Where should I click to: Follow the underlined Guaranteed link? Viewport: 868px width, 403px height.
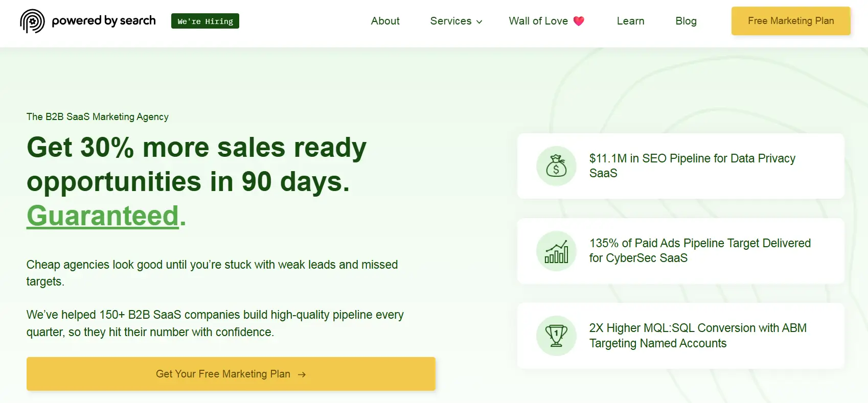[x=103, y=216]
